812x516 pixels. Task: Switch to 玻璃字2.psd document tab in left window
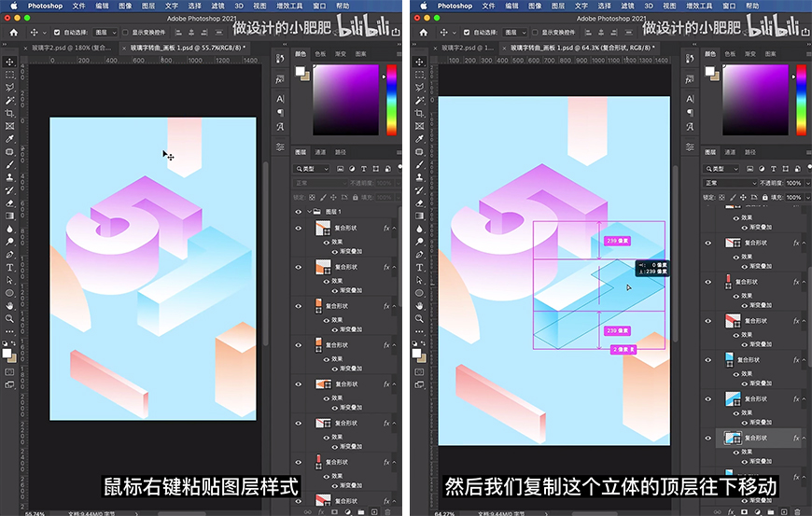click(x=71, y=48)
